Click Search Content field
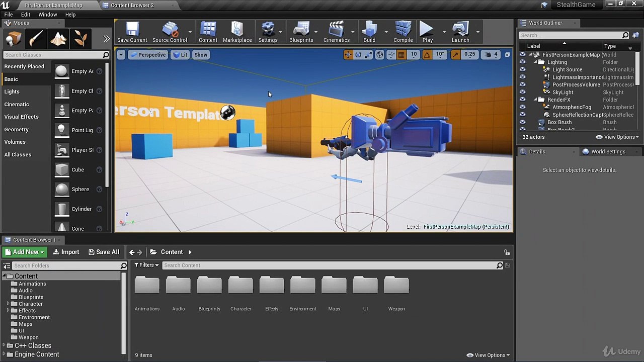The image size is (644, 362). 334,265
